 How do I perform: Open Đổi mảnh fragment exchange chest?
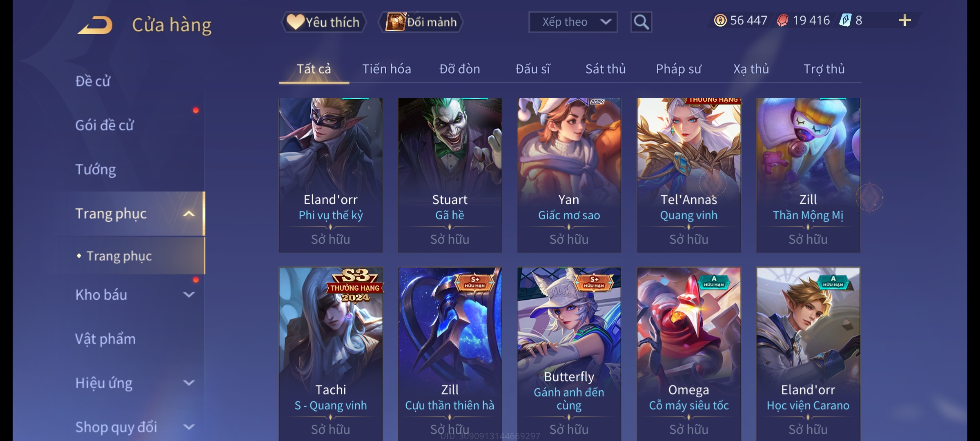(421, 22)
